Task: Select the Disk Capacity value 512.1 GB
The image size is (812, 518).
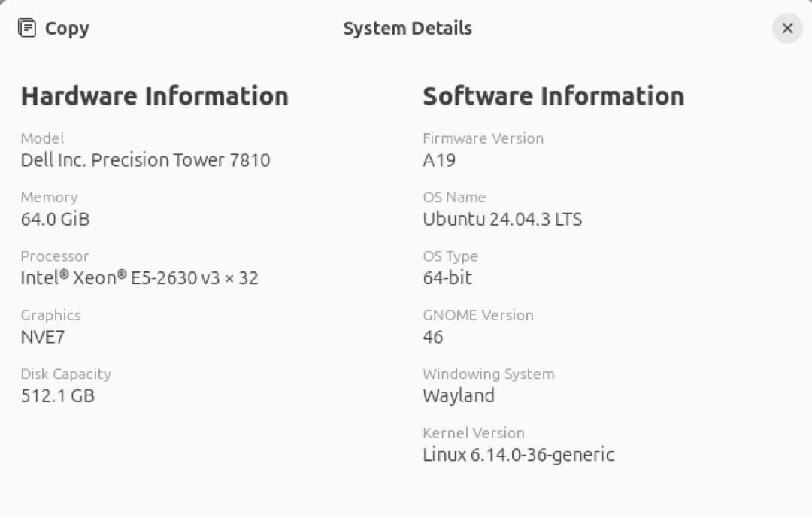Action: (x=57, y=395)
